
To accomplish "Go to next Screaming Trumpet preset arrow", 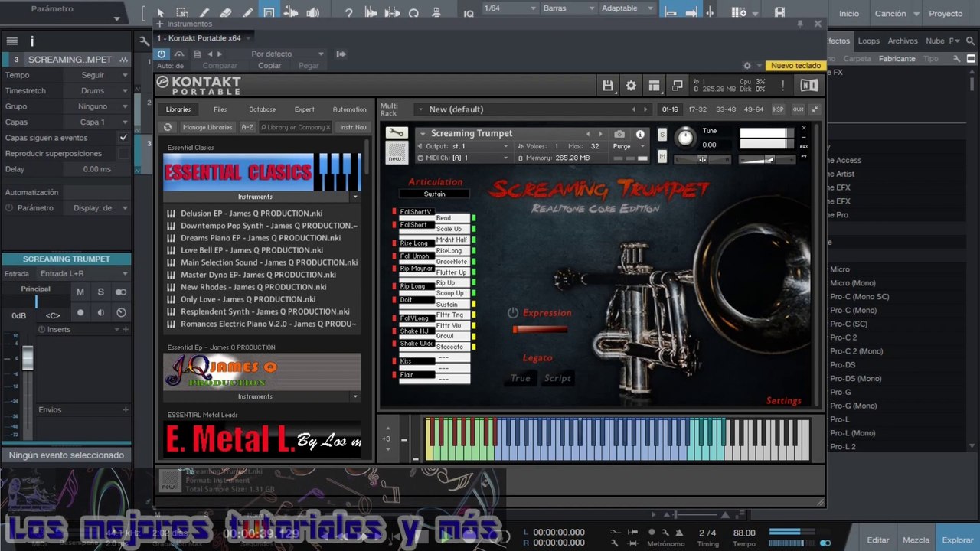I will click(600, 134).
